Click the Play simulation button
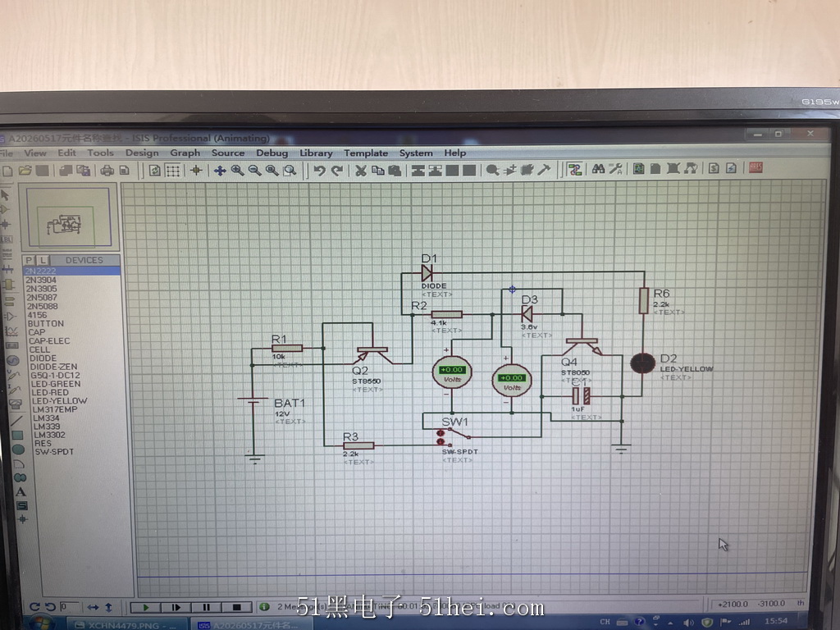 pyautogui.click(x=146, y=607)
